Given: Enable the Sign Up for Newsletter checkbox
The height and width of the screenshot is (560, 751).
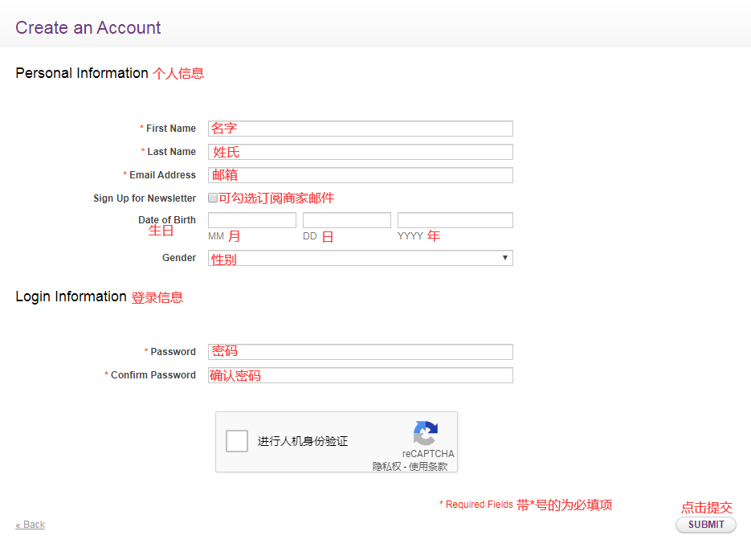Looking at the screenshot, I should 213,198.
